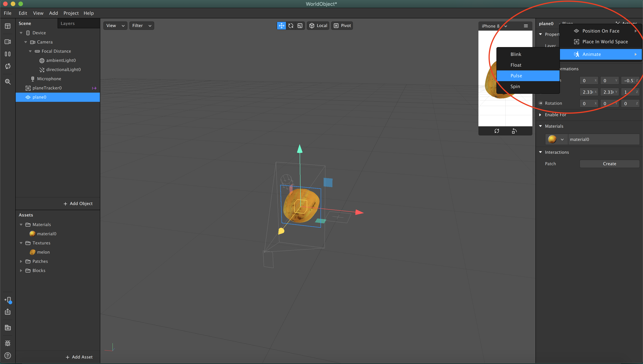
Task: Select the Rotate tool in the viewport toolbar
Action: pos(291,25)
